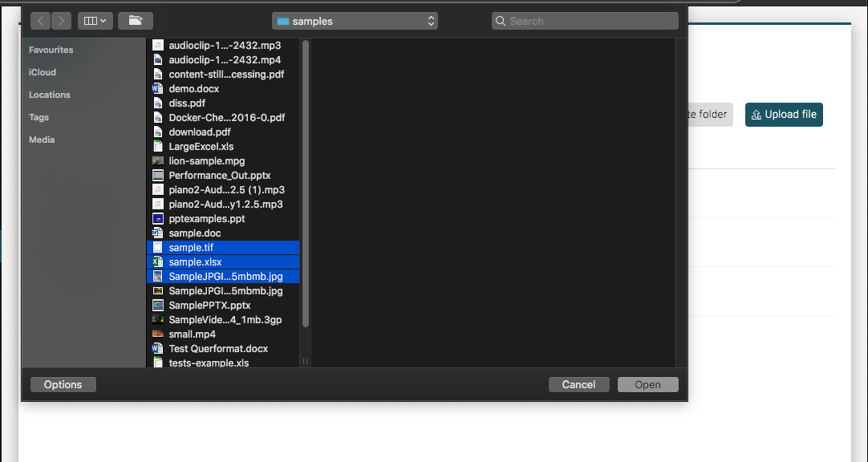
Task: Click the Word icon beside demo.docx
Action: click(x=157, y=88)
